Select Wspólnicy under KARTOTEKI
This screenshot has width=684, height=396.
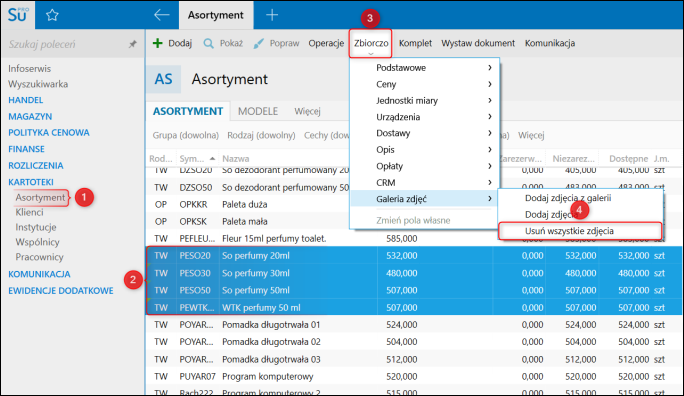pos(38,242)
